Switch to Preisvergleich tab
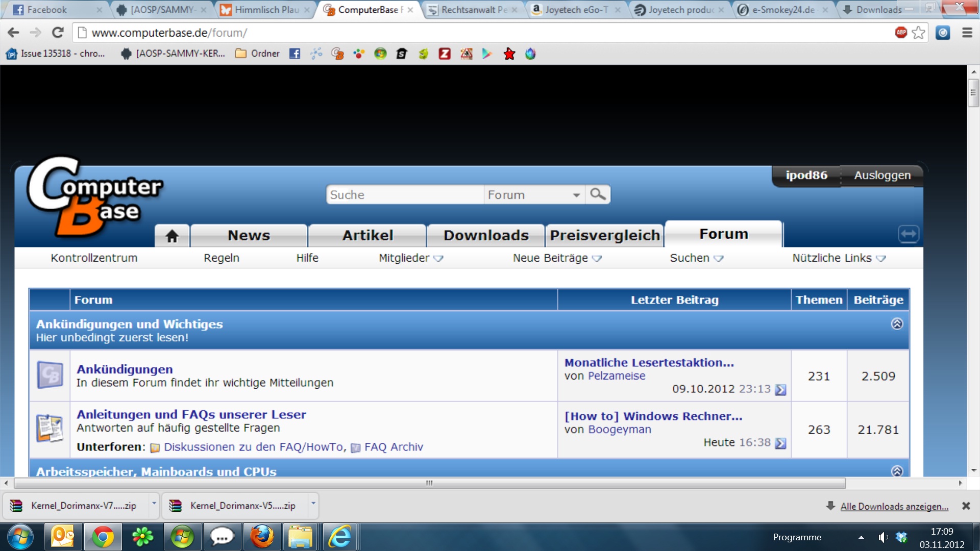This screenshot has height=551, width=980. [605, 236]
